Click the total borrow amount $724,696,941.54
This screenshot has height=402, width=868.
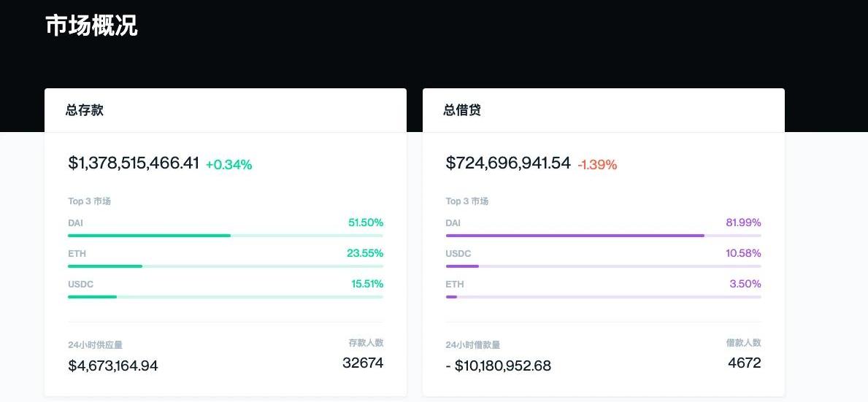click(x=508, y=163)
